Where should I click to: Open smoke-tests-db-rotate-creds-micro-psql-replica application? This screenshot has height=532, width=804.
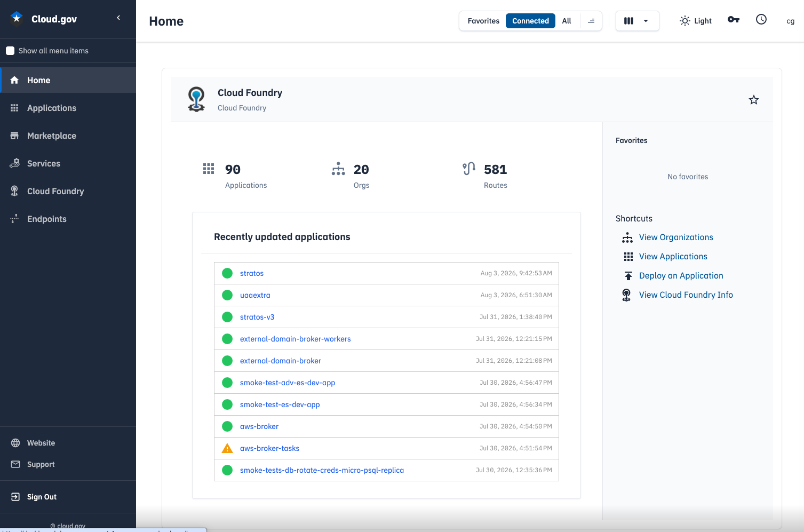coord(322,470)
